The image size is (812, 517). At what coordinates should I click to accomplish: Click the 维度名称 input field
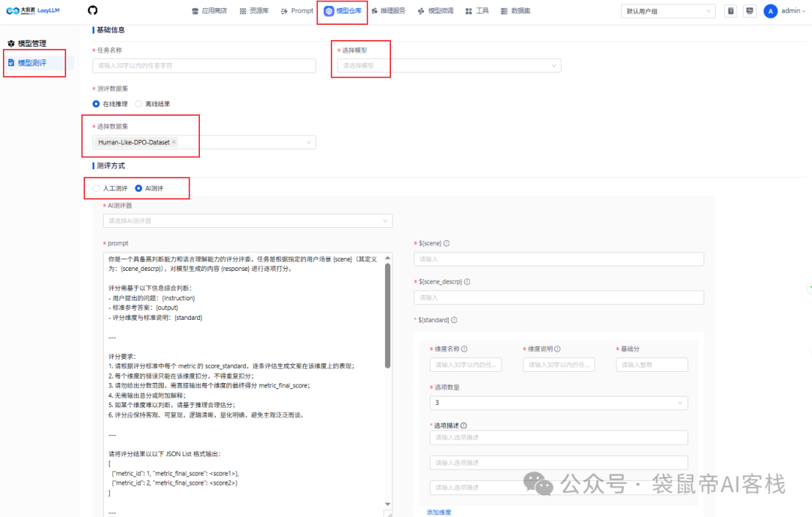465,365
